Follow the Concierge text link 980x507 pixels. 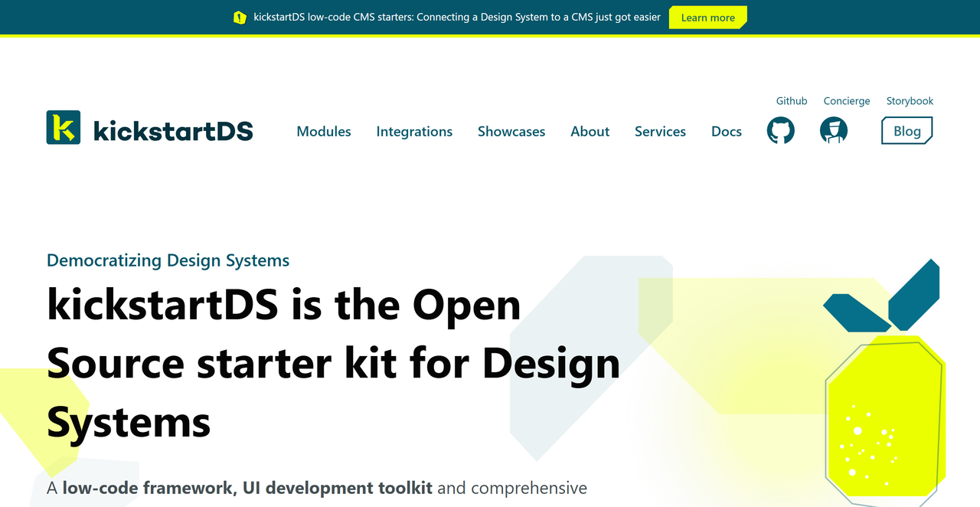tap(847, 101)
